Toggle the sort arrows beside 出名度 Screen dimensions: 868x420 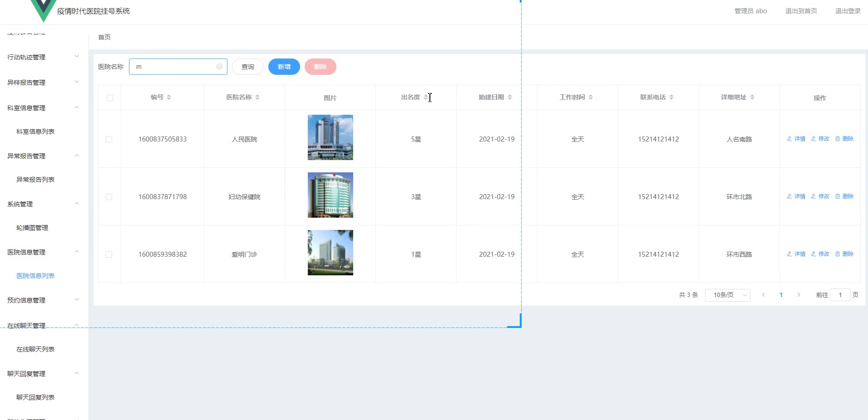426,97
